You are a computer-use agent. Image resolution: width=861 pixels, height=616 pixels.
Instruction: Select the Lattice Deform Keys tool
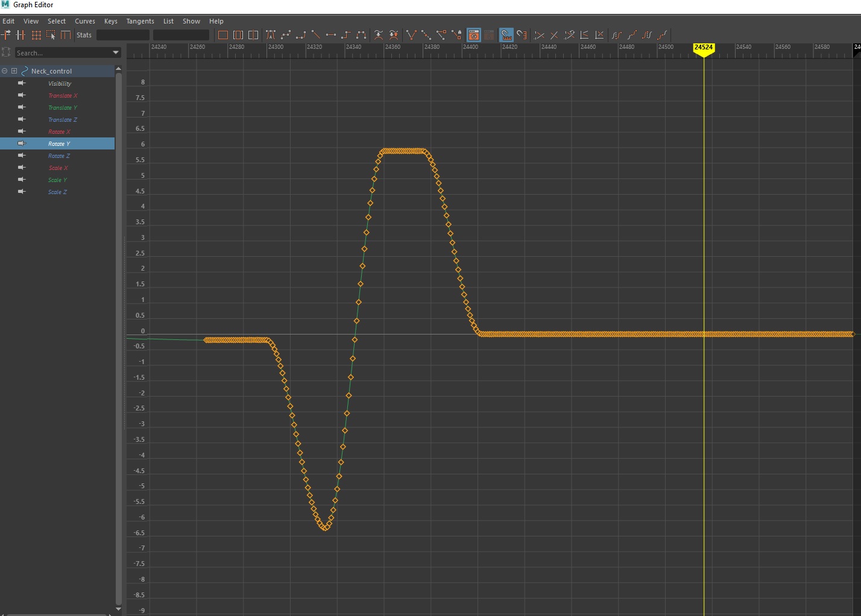point(36,35)
